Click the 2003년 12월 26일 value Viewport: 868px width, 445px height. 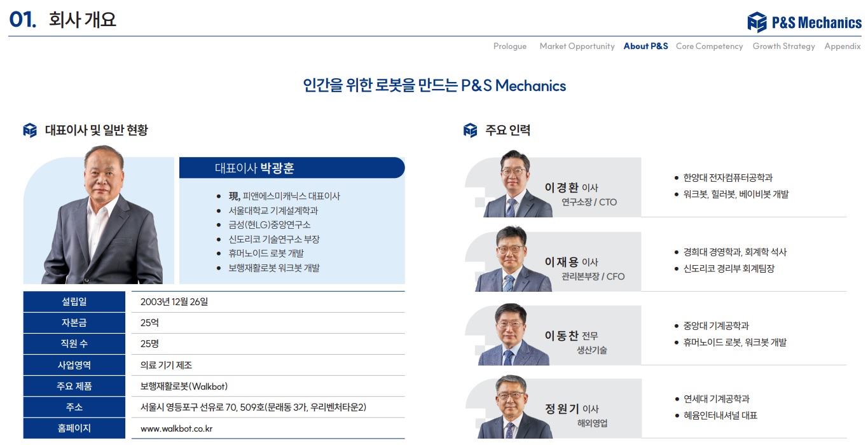[174, 302]
